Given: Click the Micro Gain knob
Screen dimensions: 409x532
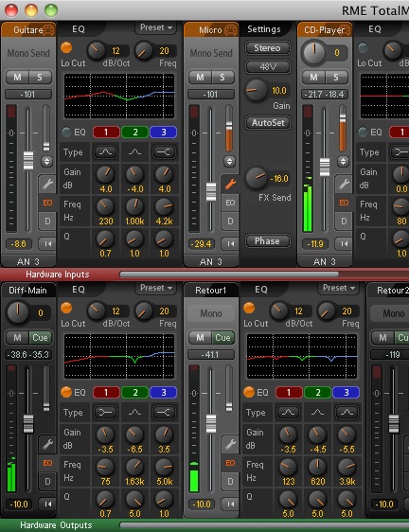Looking at the screenshot, I should 256,90.
